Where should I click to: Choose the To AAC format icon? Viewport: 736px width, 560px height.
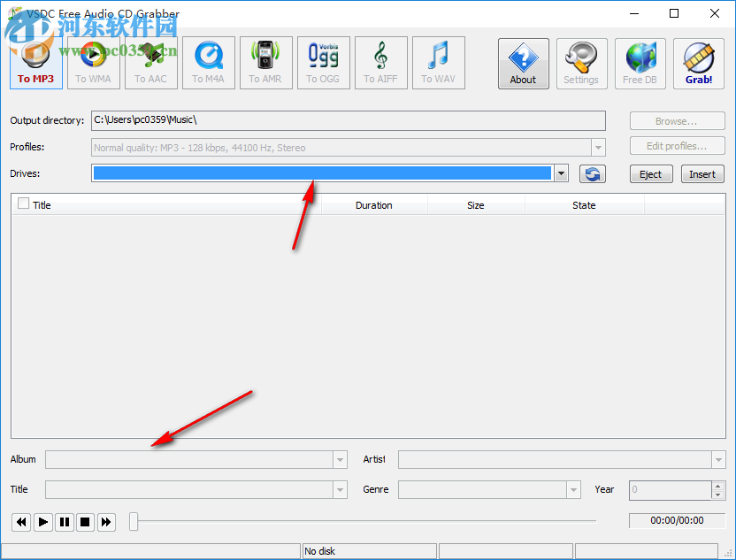point(150,62)
